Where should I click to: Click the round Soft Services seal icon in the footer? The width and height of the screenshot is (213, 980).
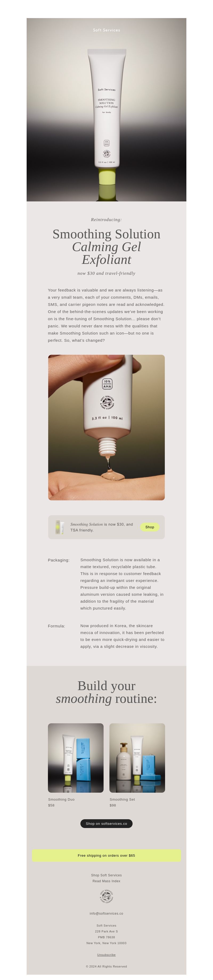[x=106, y=897]
